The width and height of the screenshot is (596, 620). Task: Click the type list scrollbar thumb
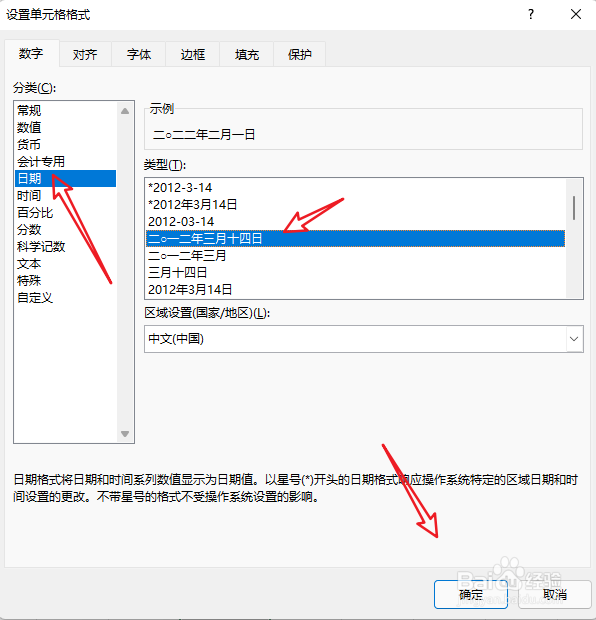574,208
